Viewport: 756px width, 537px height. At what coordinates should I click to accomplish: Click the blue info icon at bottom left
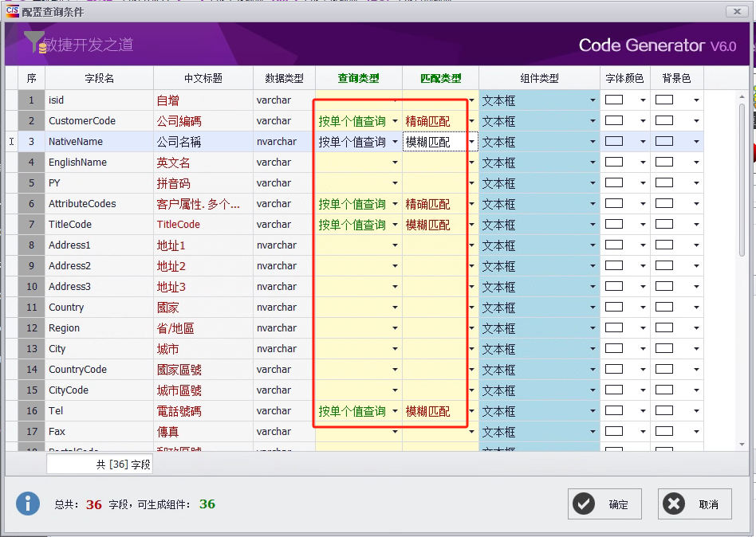click(x=28, y=504)
